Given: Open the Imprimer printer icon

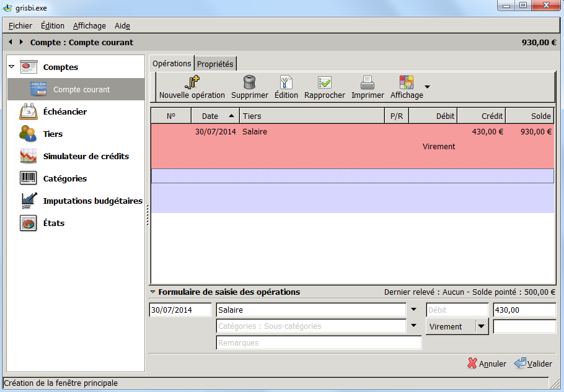Looking at the screenshot, I should [x=368, y=81].
